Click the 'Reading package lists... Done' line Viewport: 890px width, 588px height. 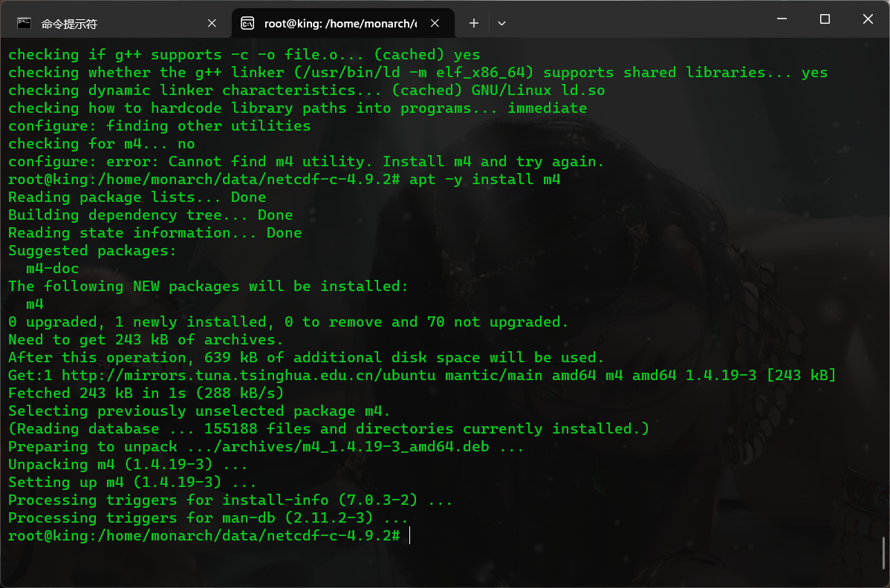[137, 197]
